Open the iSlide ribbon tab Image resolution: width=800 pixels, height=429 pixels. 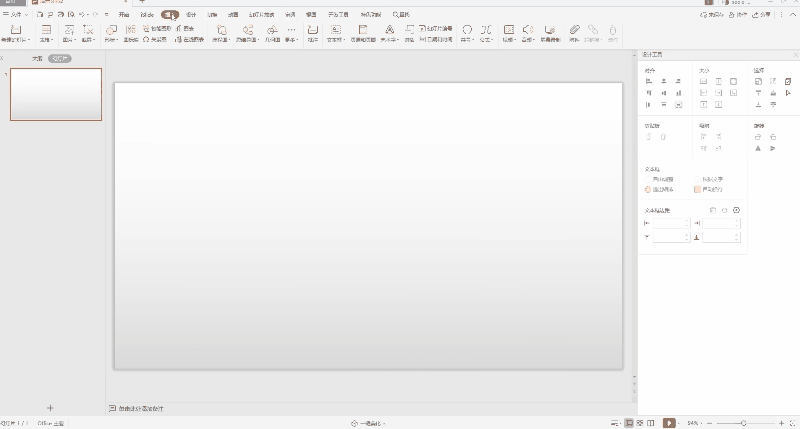click(x=147, y=14)
